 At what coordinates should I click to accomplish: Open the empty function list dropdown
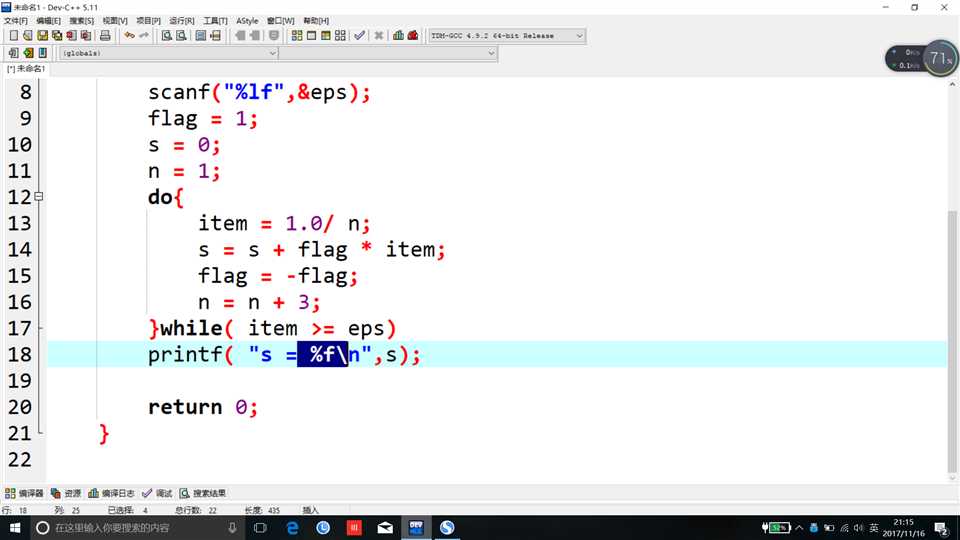pyautogui.click(x=388, y=53)
